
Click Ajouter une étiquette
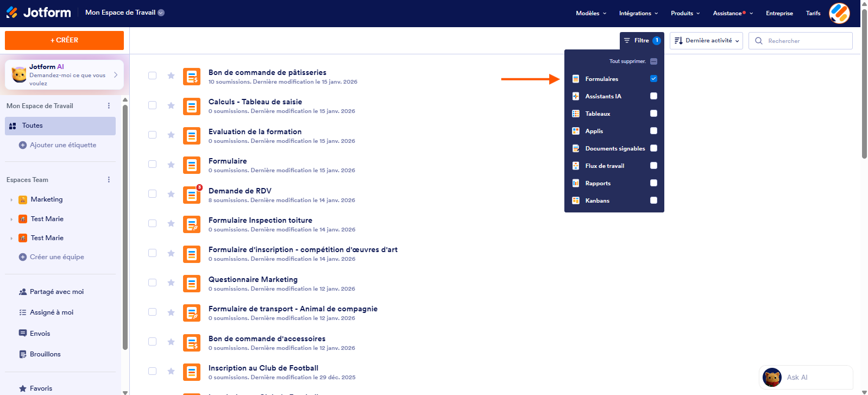(x=63, y=145)
